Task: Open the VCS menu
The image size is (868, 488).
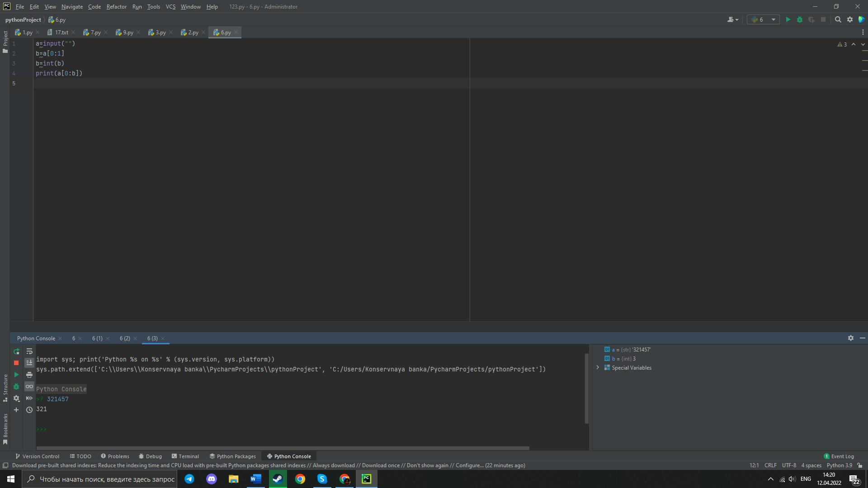Action: (x=170, y=7)
